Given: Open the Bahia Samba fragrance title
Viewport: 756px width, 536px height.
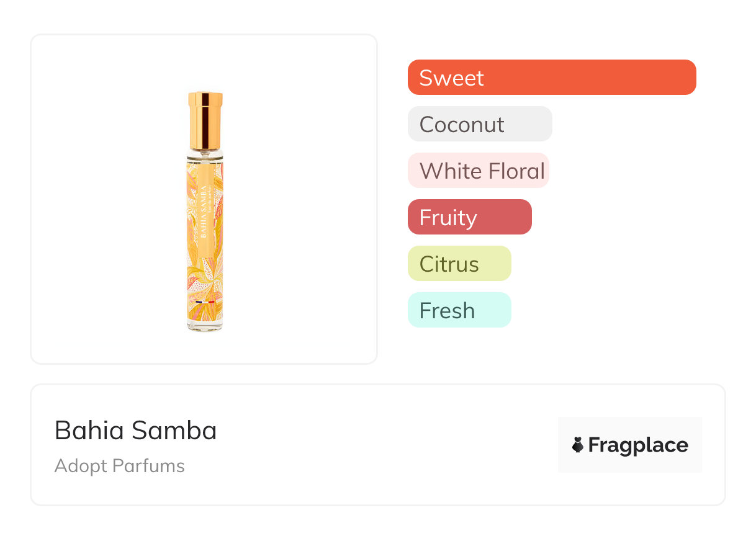Looking at the screenshot, I should (135, 431).
